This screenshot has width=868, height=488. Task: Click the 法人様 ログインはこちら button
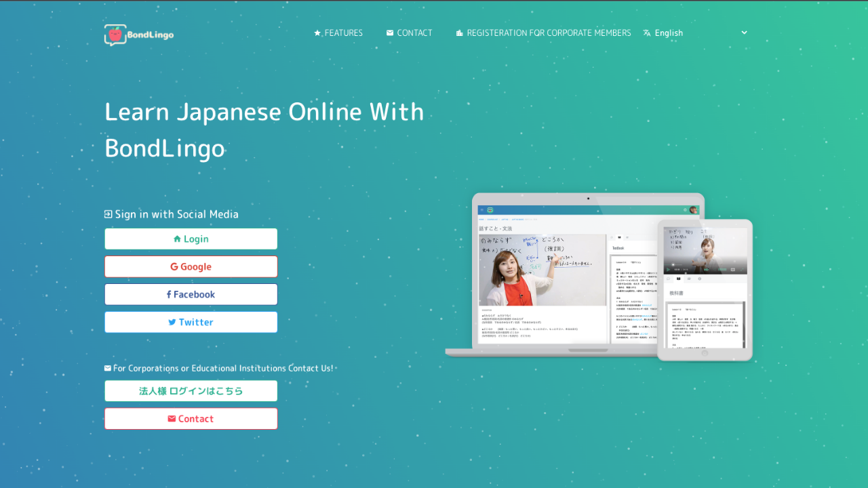191,391
